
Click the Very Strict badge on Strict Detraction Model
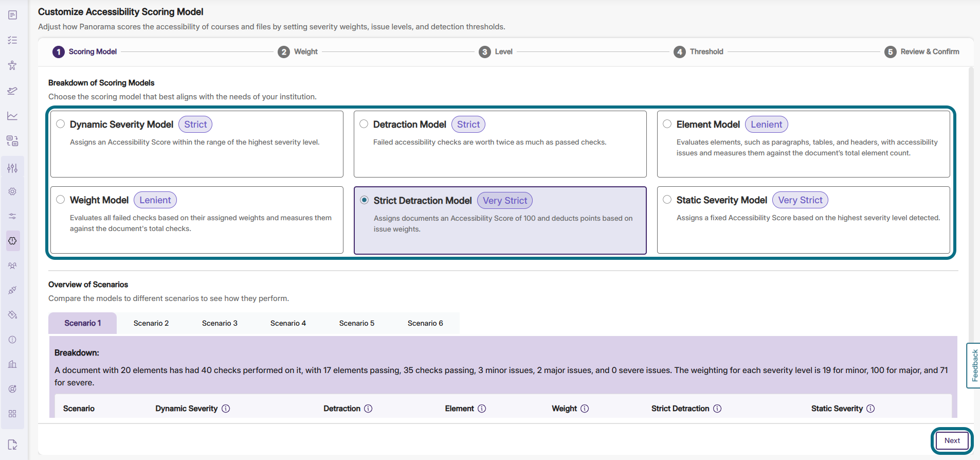point(505,201)
